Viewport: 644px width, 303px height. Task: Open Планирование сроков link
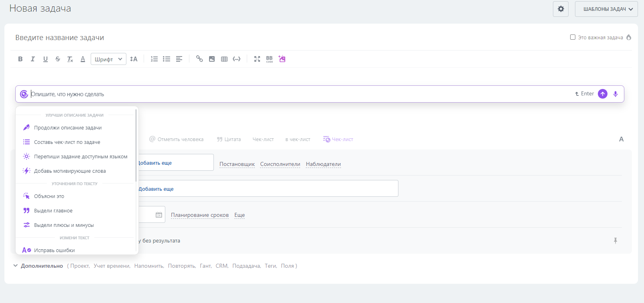coord(200,215)
